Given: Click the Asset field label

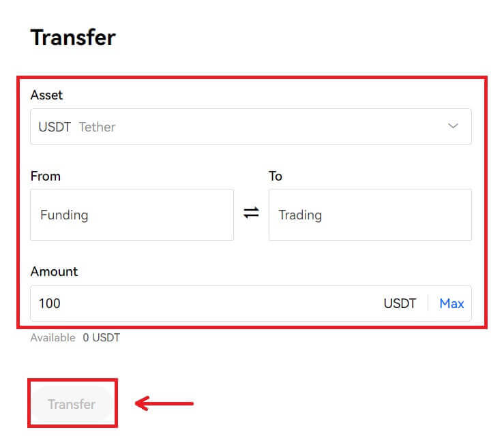Looking at the screenshot, I should (46, 95).
